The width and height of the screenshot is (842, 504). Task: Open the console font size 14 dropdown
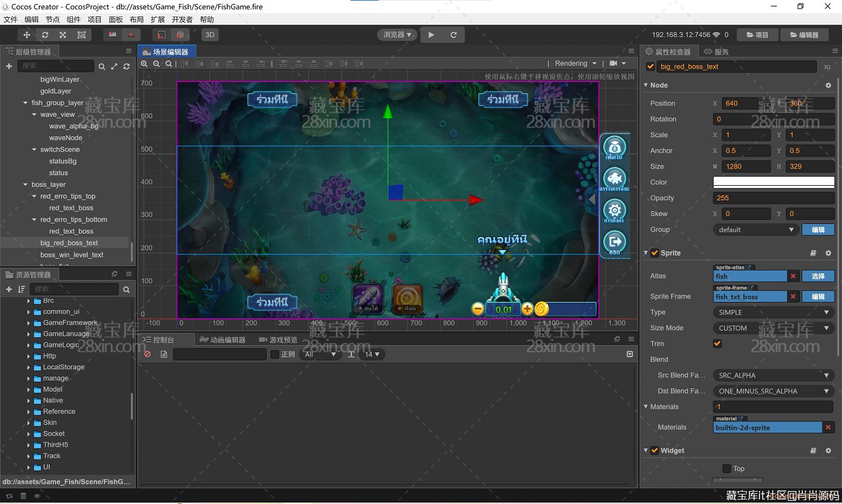(x=372, y=354)
